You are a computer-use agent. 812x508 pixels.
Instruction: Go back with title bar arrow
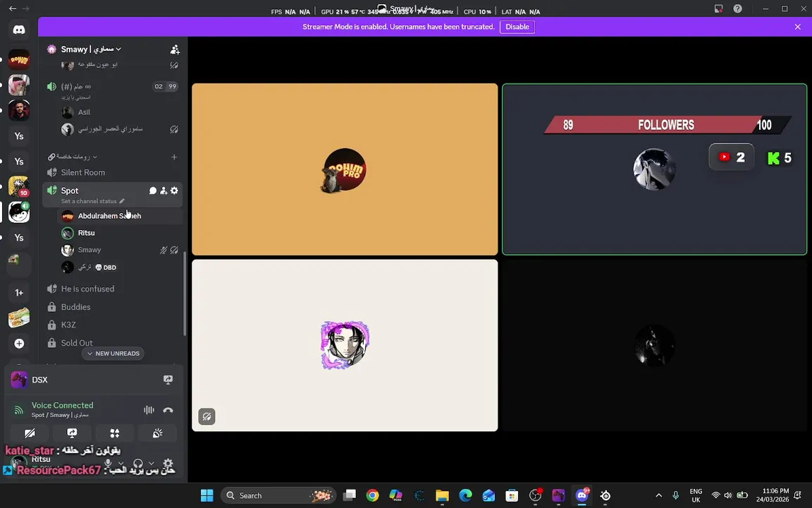(13, 8)
